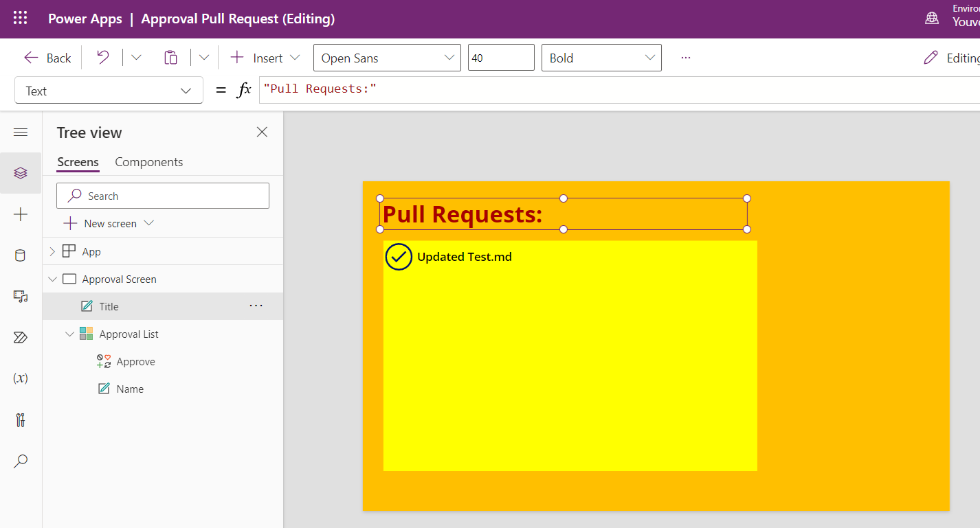
Task: Toggle the hamburger menu above Tree view
Action: coord(21,132)
